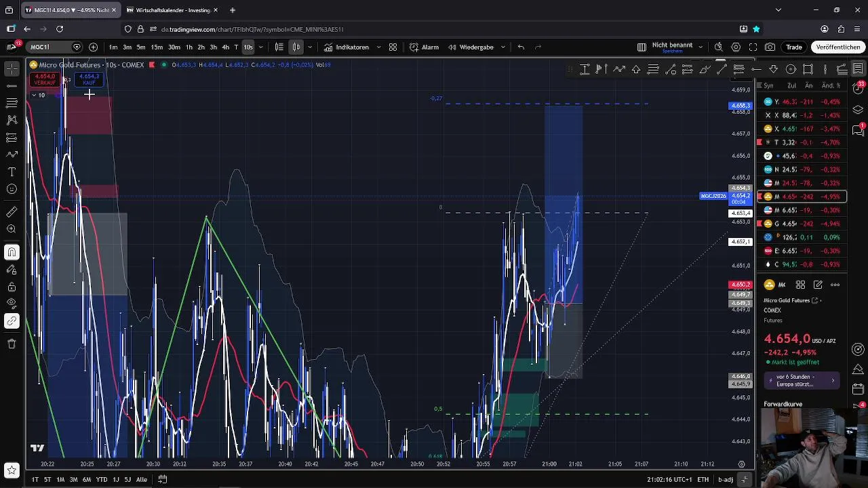Image resolution: width=868 pixels, height=488 pixels.
Task: Open alerts clock icon with 33 badge
Action: [x=858, y=89]
